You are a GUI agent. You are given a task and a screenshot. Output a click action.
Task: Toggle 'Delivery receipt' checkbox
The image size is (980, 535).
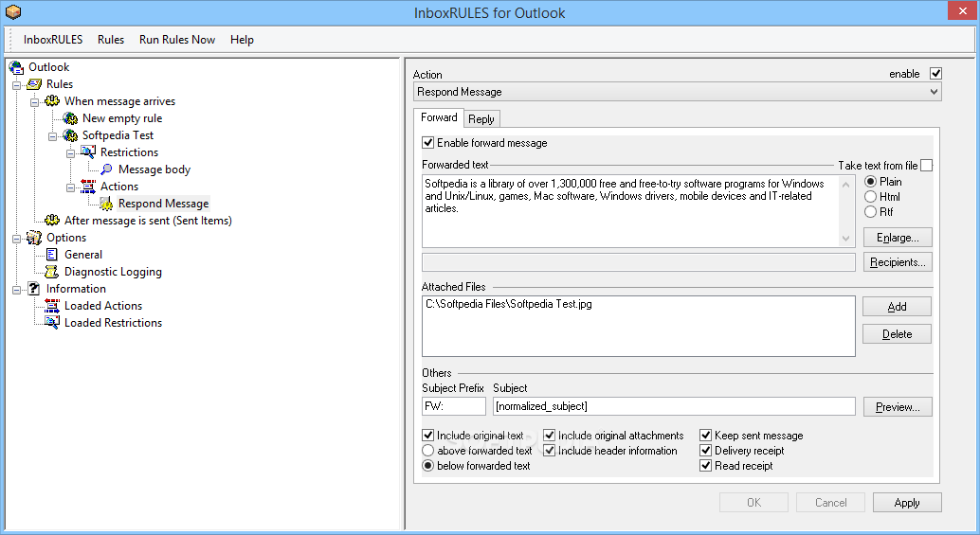pos(706,450)
